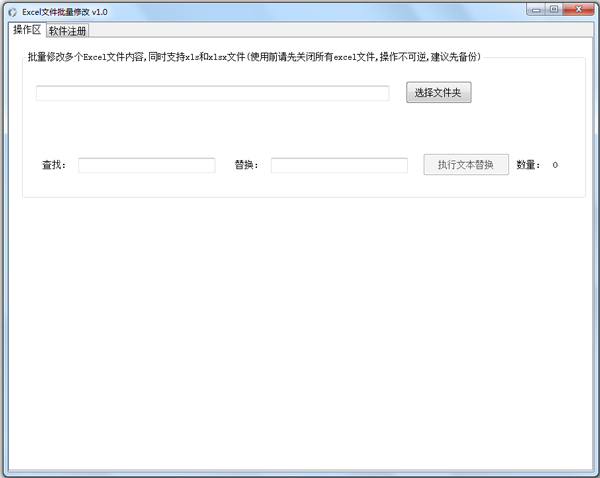Click the 查找: label

point(54,165)
